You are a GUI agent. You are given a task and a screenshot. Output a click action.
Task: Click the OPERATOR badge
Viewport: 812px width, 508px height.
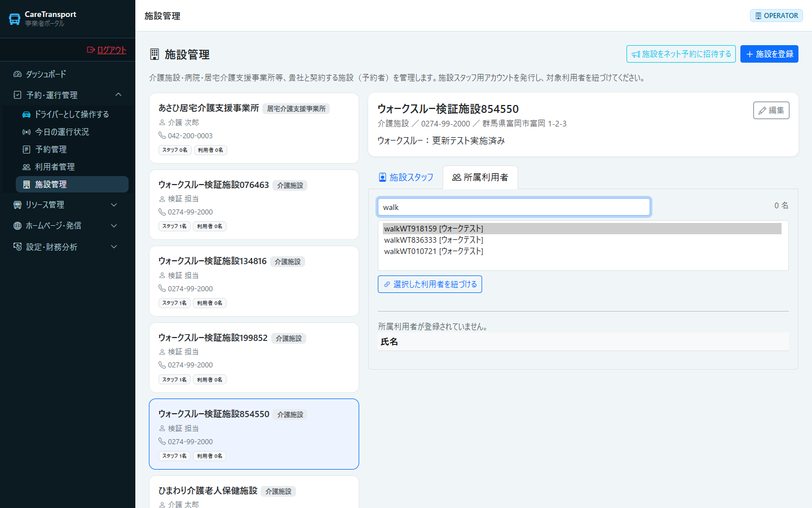pyautogui.click(x=776, y=16)
